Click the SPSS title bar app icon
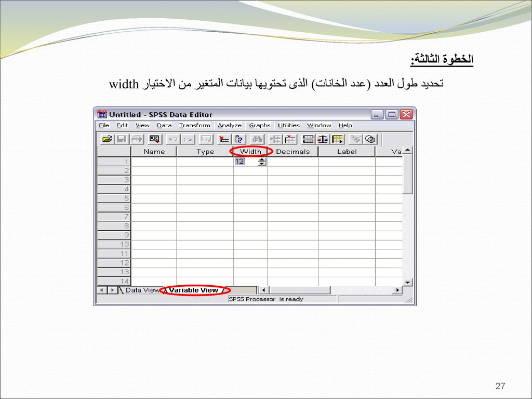Viewport: 532px width, 399px height. click(102, 114)
